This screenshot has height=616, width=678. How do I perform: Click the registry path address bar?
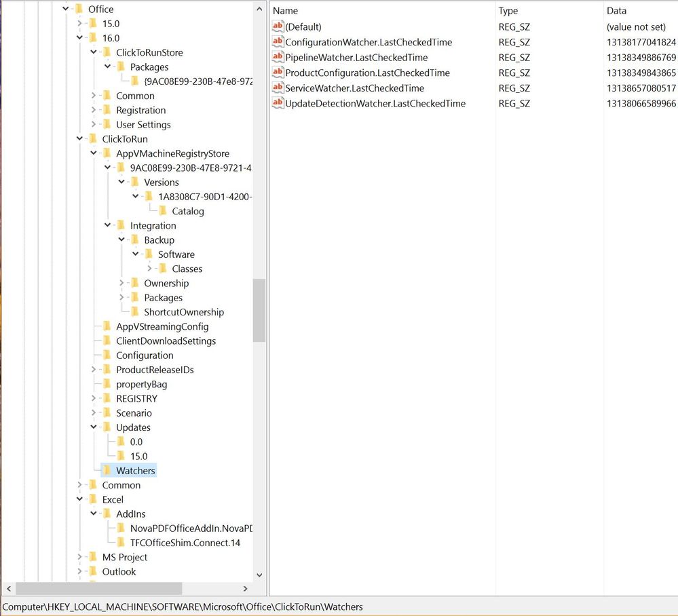click(x=339, y=607)
